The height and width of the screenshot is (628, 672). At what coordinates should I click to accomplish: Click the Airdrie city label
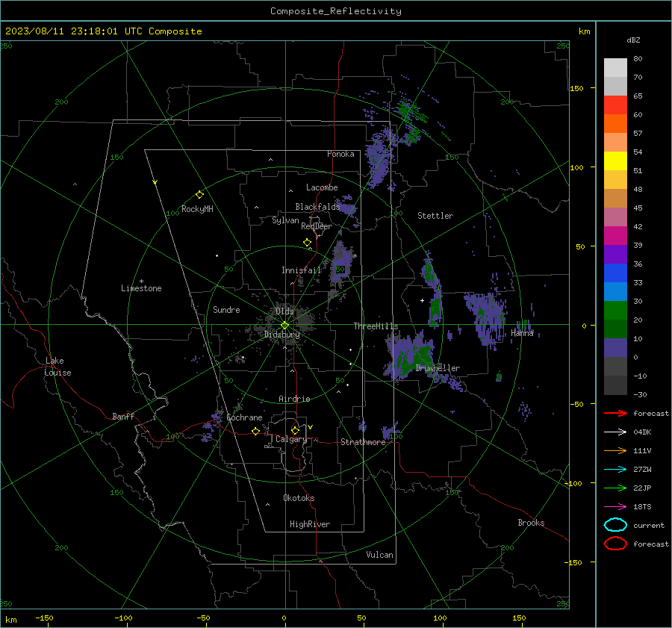(294, 399)
